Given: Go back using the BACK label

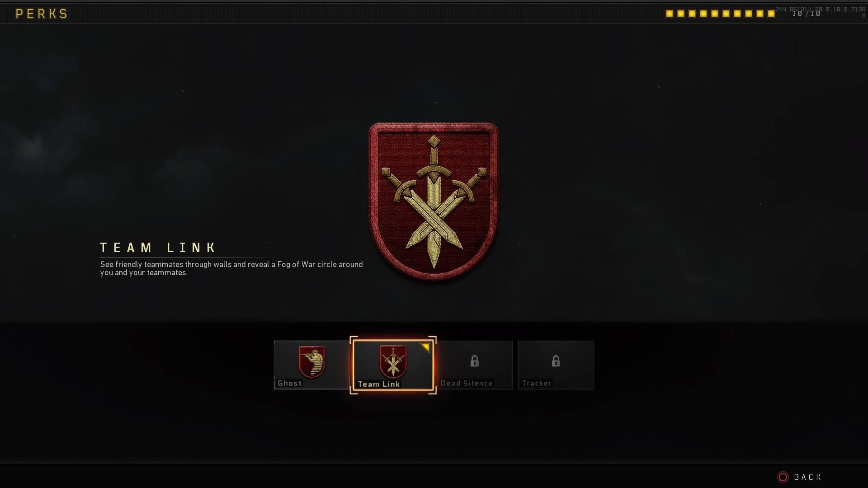Looking at the screenshot, I should tap(808, 477).
